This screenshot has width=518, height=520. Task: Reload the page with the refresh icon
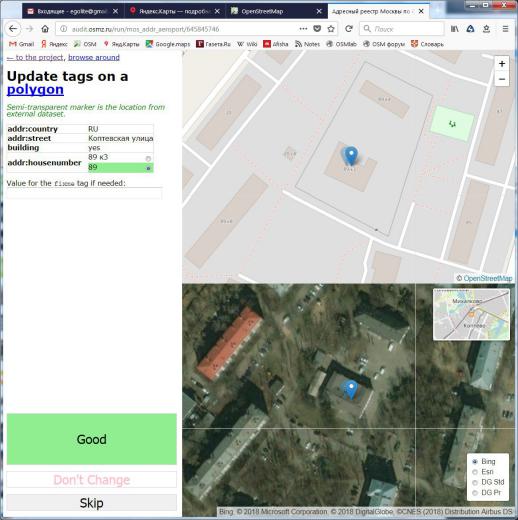coord(349,29)
